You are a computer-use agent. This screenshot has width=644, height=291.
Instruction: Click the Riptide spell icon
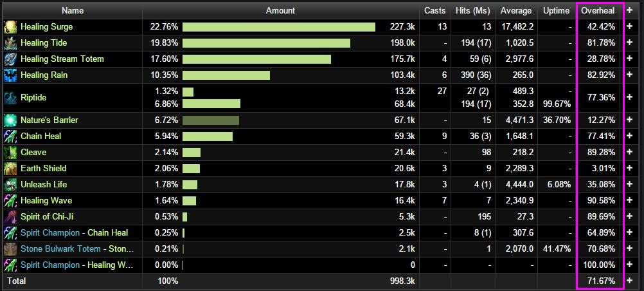click(10, 98)
